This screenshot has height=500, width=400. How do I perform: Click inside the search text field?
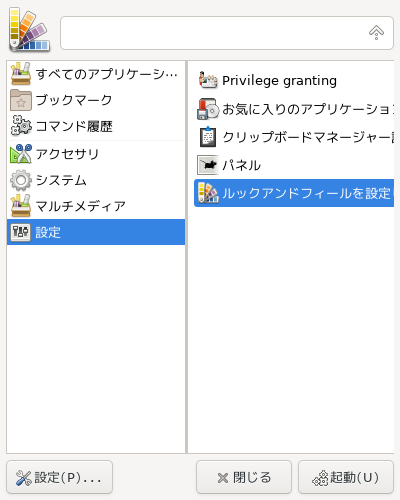click(227, 33)
